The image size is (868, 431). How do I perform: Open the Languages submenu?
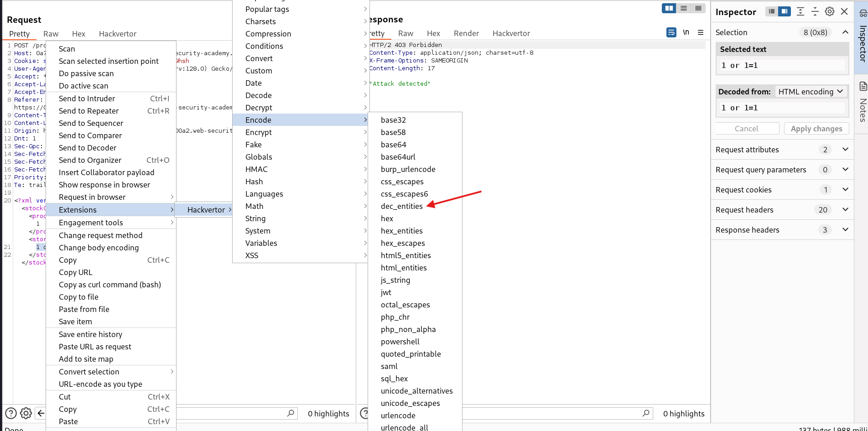point(301,194)
